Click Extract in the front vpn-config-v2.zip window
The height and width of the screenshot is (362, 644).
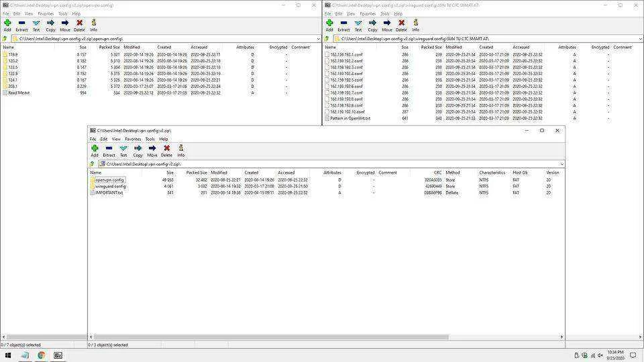pos(109,151)
